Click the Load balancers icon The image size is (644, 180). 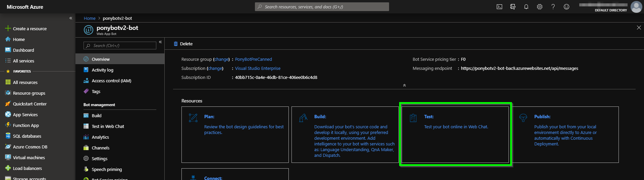click(x=8, y=168)
